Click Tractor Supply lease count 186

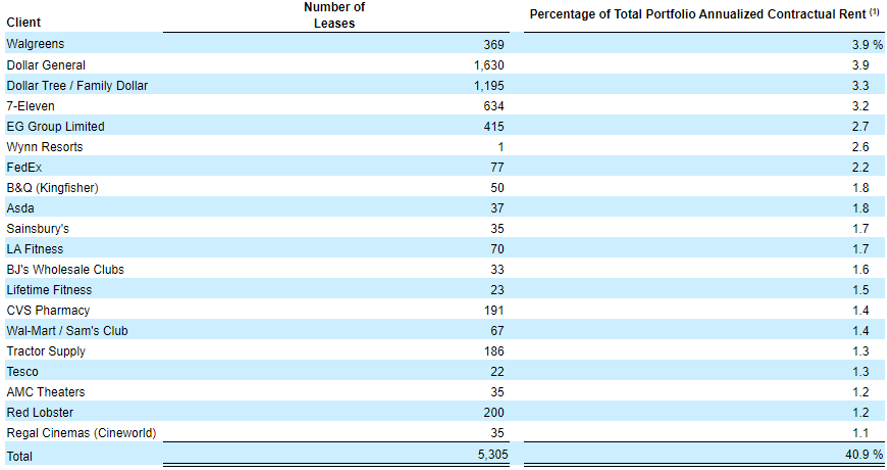coord(494,351)
